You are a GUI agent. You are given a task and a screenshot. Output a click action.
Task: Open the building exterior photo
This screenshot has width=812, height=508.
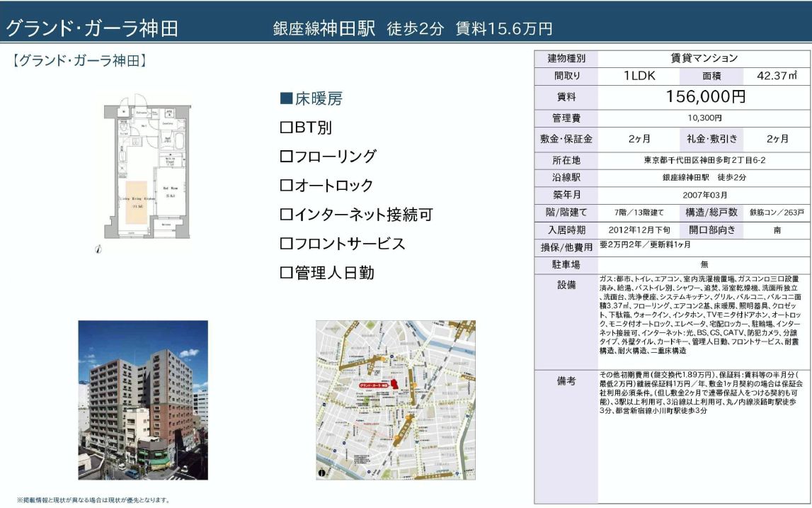(143, 400)
